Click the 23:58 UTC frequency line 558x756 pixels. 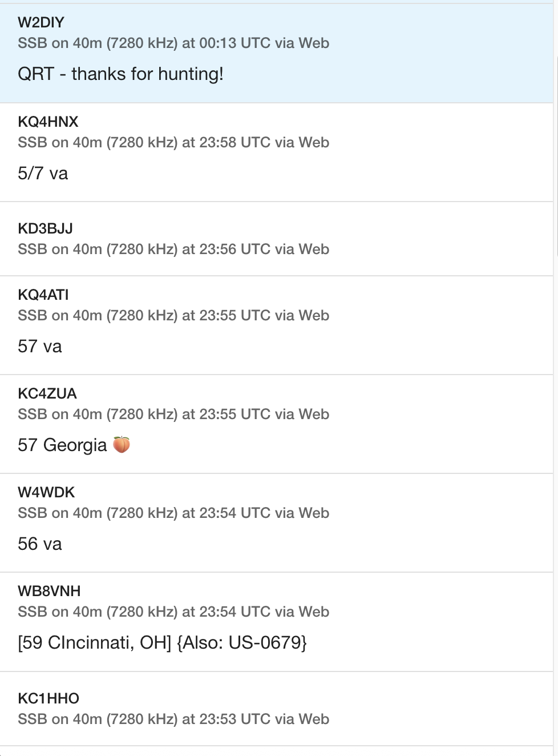click(x=173, y=142)
